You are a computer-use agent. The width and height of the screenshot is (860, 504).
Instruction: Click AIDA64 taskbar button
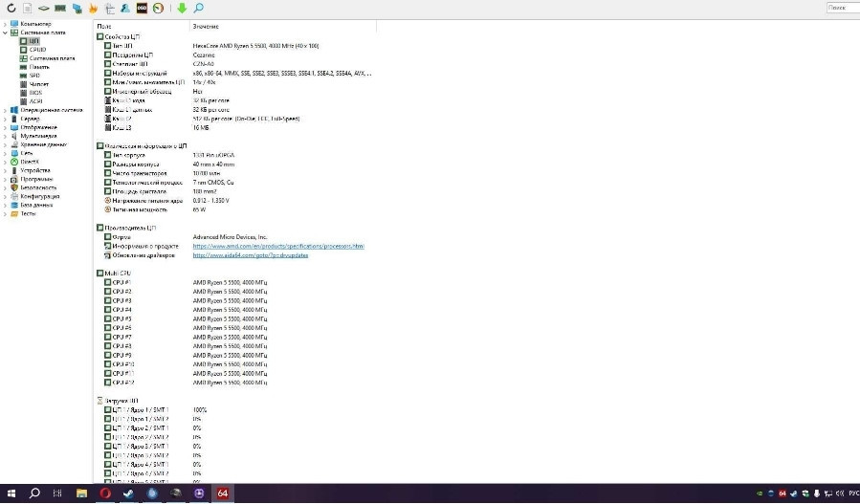pyautogui.click(x=222, y=493)
